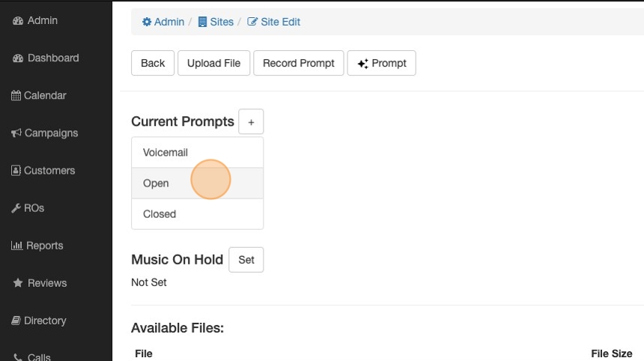
Task: Open the Calls sidebar menu item
Action: 39,357
